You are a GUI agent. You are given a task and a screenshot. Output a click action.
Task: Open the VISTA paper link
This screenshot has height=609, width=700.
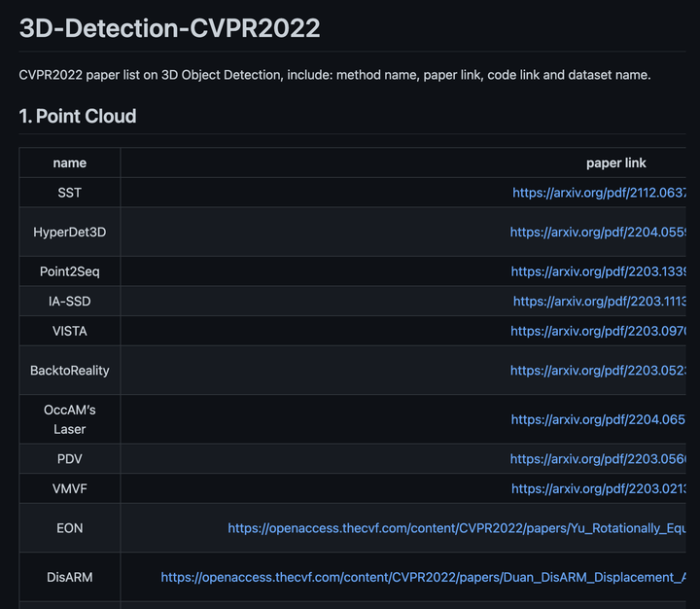[599, 331]
